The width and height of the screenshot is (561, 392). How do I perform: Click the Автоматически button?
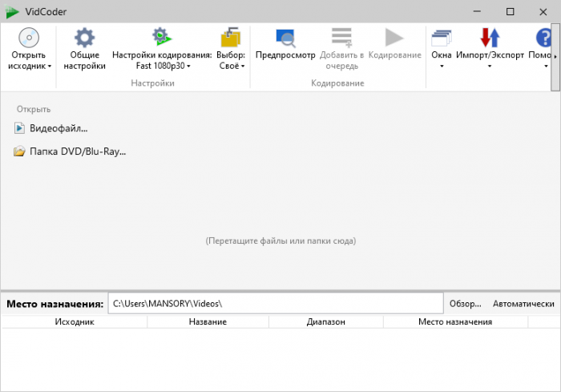click(x=523, y=304)
